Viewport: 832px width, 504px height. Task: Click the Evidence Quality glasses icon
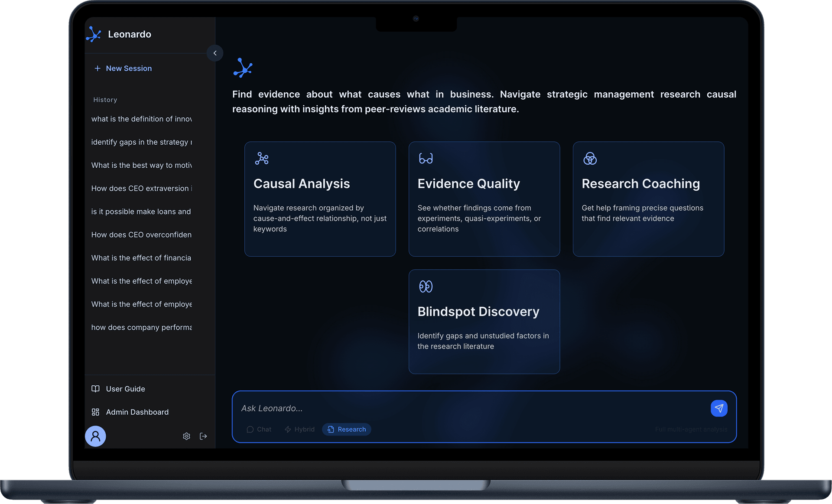(x=426, y=159)
